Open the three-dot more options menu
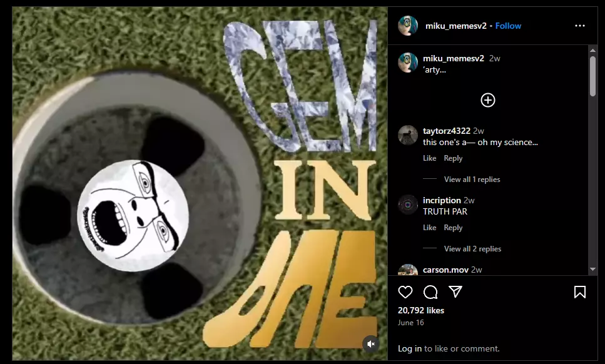This screenshot has width=605, height=364. point(580,26)
